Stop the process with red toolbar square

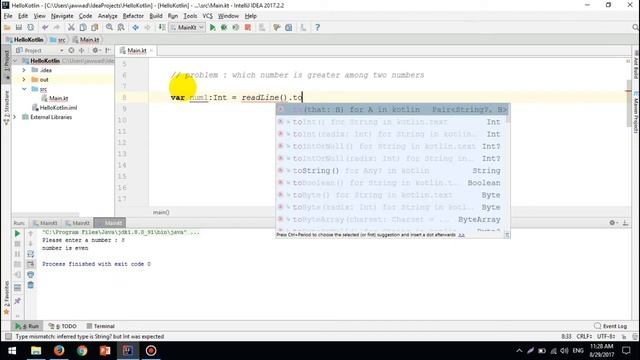click(248, 27)
